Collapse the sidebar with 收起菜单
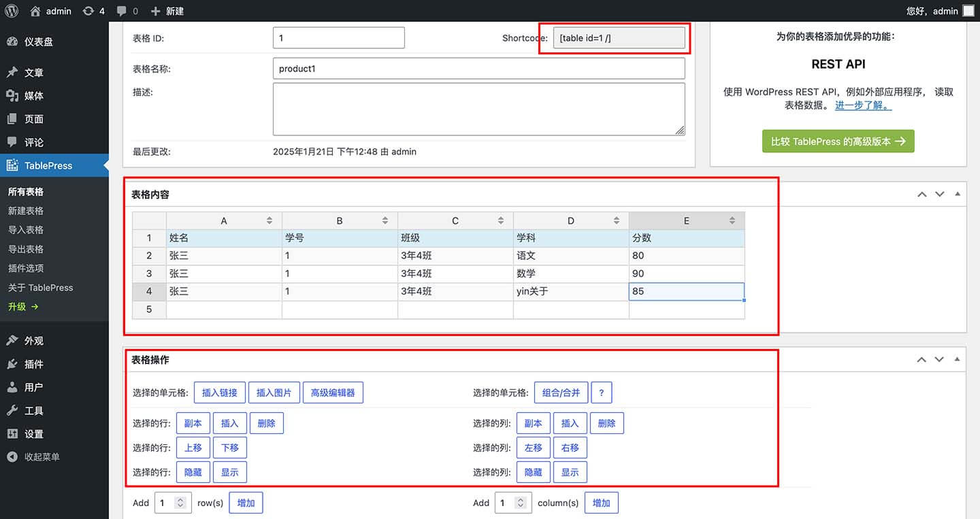This screenshot has height=519, width=980. (34, 457)
